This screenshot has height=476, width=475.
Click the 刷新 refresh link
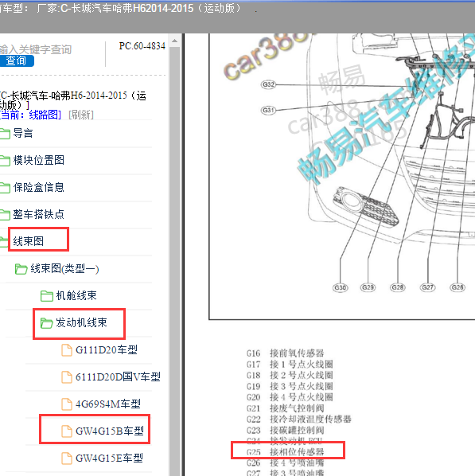coord(81,115)
